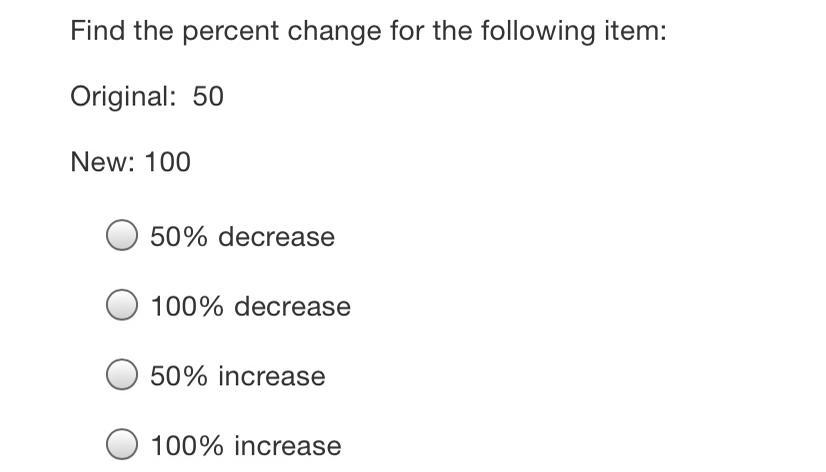Image resolution: width=826 pixels, height=472 pixels.
Task: Click the original value number 50
Action: 208,97
